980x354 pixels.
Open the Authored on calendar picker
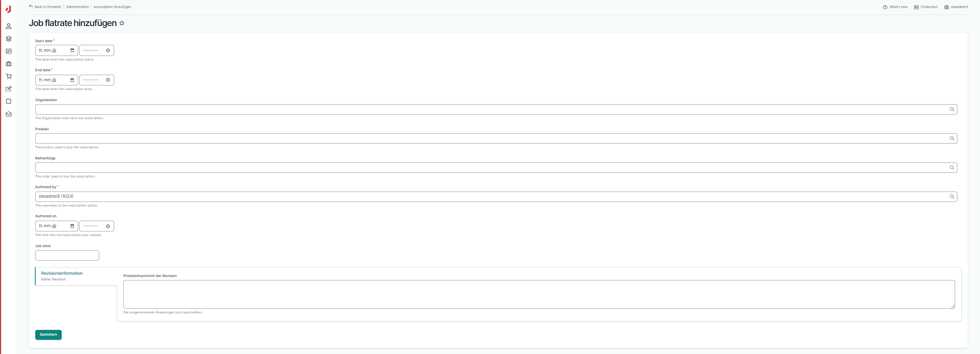tap(72, 226)
